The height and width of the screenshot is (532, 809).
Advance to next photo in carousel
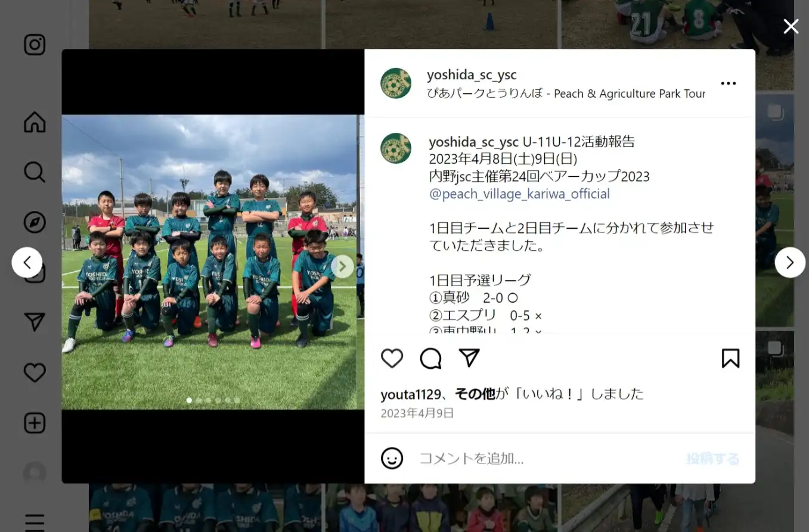pyautogui.click(x=342, y=266)
